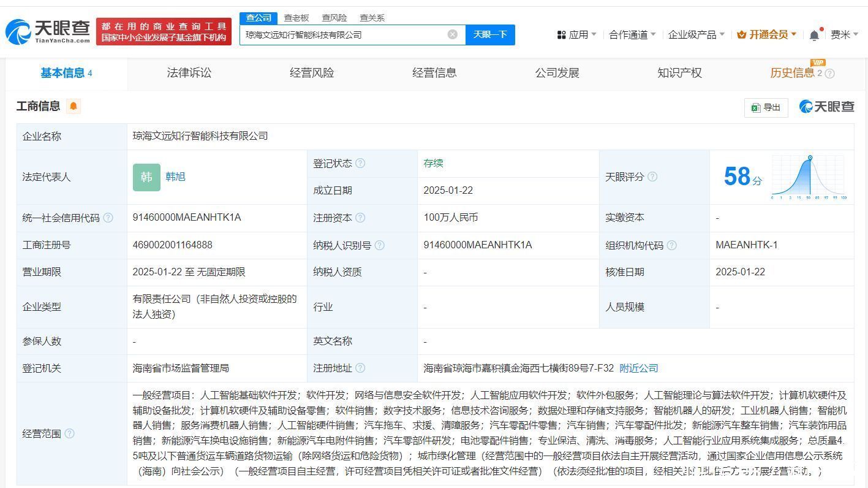Click the orange alert bell beside 工商信息

coord(74,106)
